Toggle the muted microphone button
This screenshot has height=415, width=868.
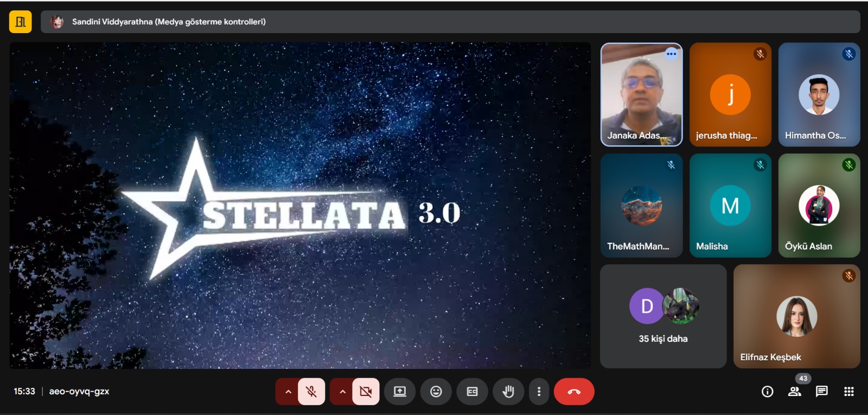pos(311,392)
